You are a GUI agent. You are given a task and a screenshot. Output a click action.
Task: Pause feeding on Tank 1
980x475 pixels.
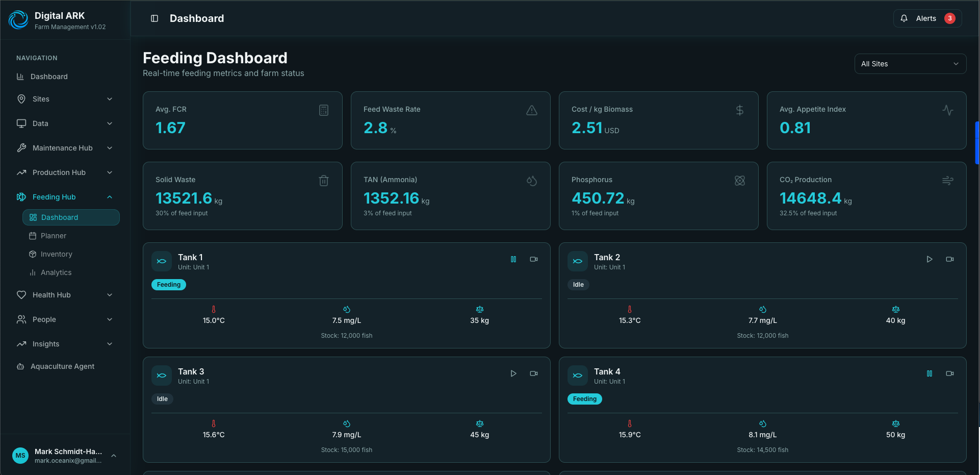(x=513, y=259)
